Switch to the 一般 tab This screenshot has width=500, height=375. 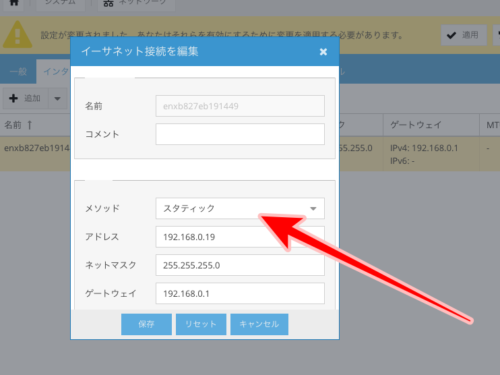(18, 71)
